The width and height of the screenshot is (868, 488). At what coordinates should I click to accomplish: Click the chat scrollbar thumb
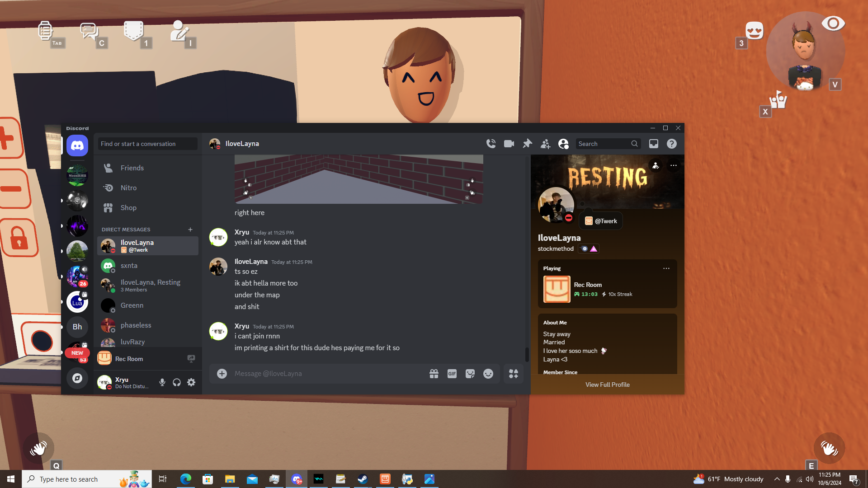[x=527, y=355]
